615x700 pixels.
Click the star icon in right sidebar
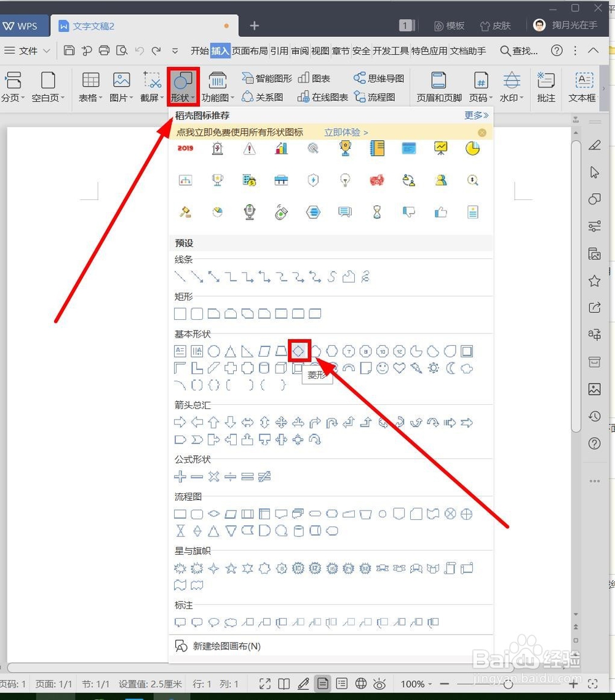pyautogui.click(x=595, y=281)
